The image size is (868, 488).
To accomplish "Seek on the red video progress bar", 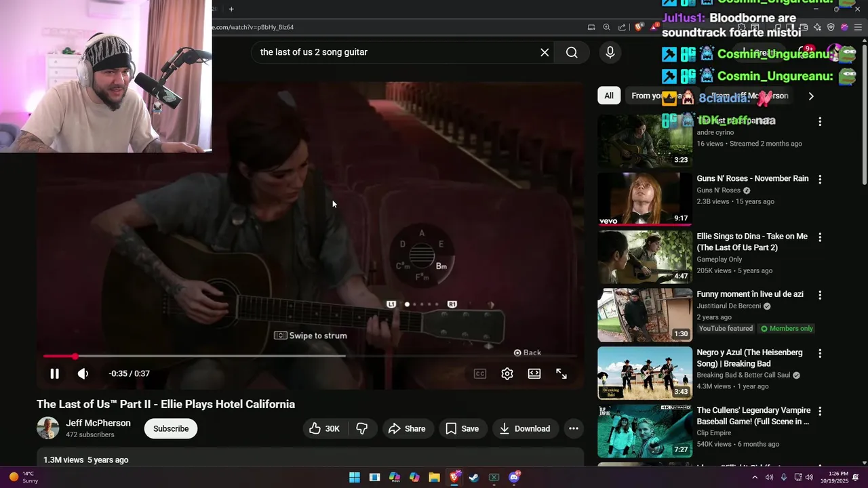I will click(x=310, y=356).
